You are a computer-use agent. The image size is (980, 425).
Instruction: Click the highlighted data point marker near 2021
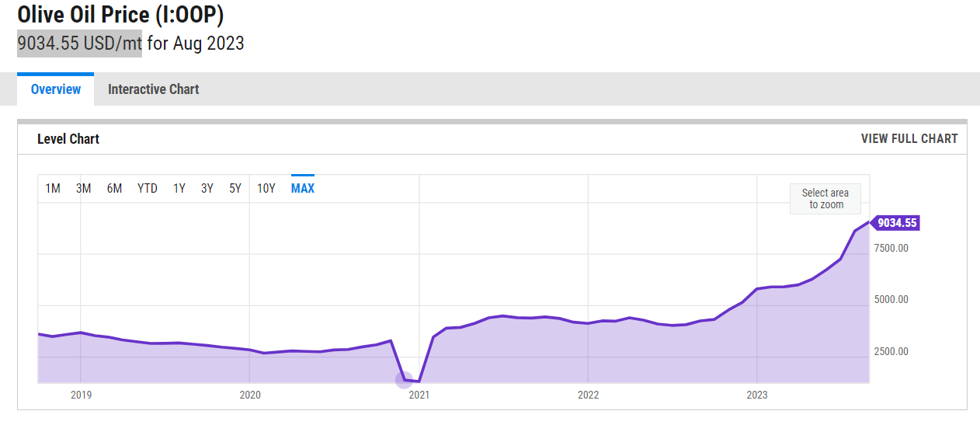[404, 380]
